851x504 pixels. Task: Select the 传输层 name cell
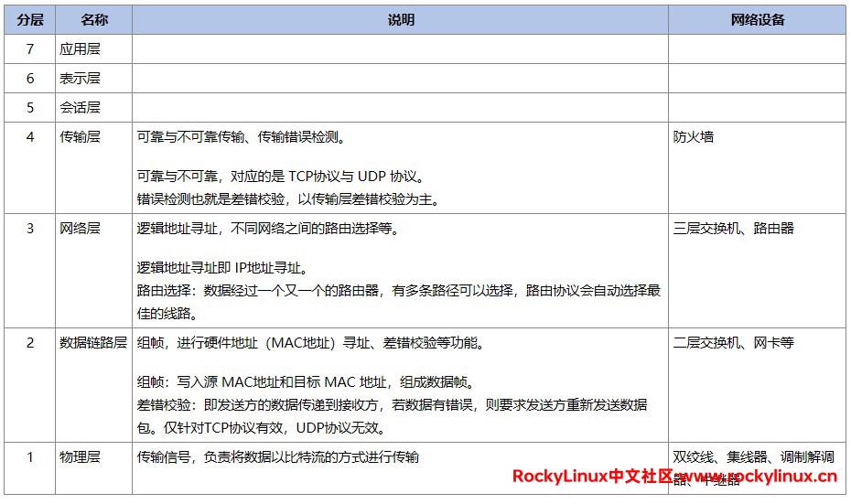coord(80,137)
